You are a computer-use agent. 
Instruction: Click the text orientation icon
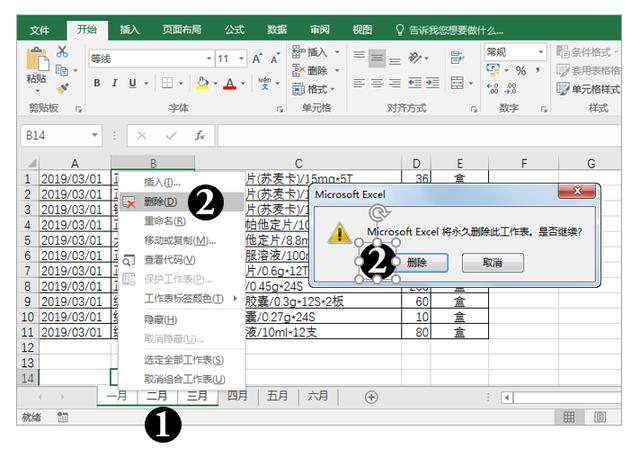pos(416,58)
